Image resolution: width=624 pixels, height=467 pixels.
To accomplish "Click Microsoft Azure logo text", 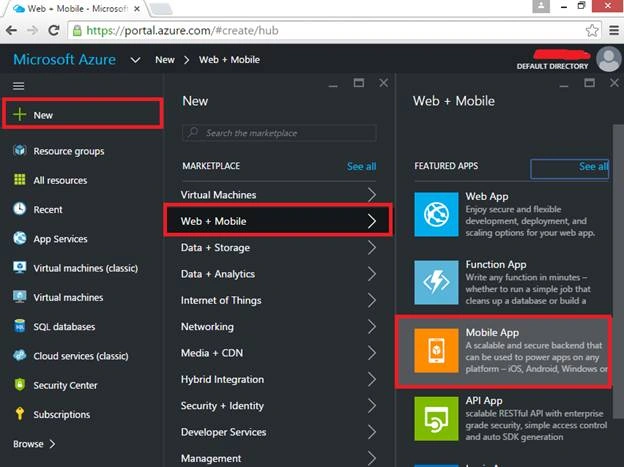I will (x=64, y=59).
